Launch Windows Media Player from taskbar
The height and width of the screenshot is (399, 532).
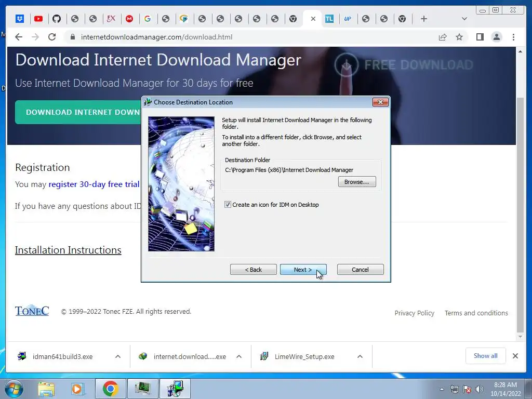coord(78,389)
